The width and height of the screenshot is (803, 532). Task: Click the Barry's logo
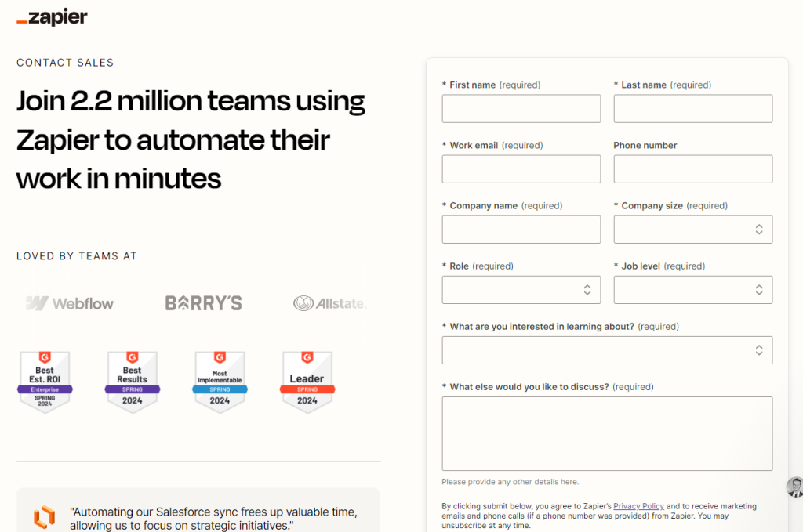point(204,303)
